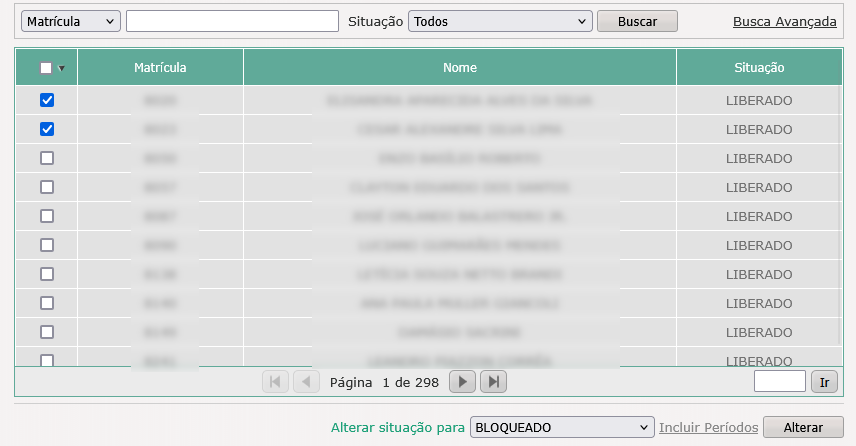856x446 pixels.
Task: Check the fourth row's checkbox
Action: coord(47,187)
